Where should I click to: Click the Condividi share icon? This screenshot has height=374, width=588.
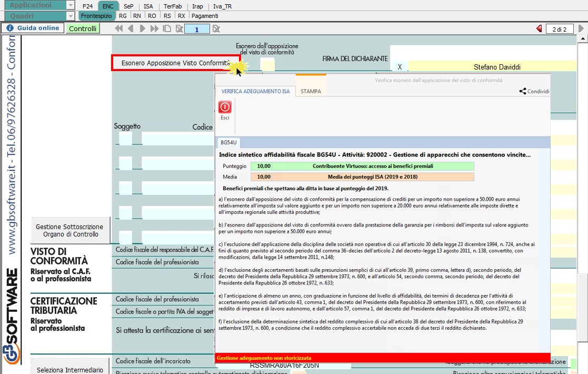pos(522,91)
